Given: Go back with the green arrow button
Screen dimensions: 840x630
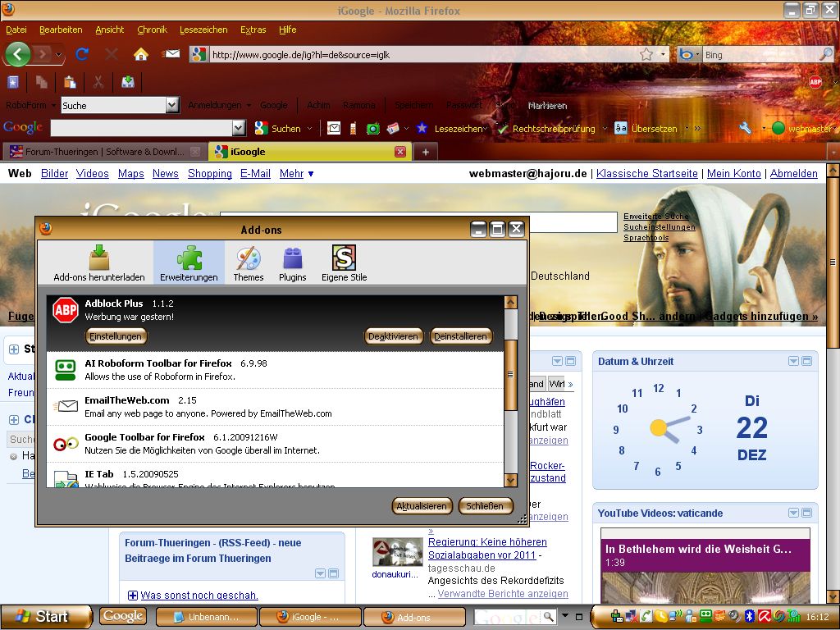Looking at the screenshot, I should click(18, 54).
